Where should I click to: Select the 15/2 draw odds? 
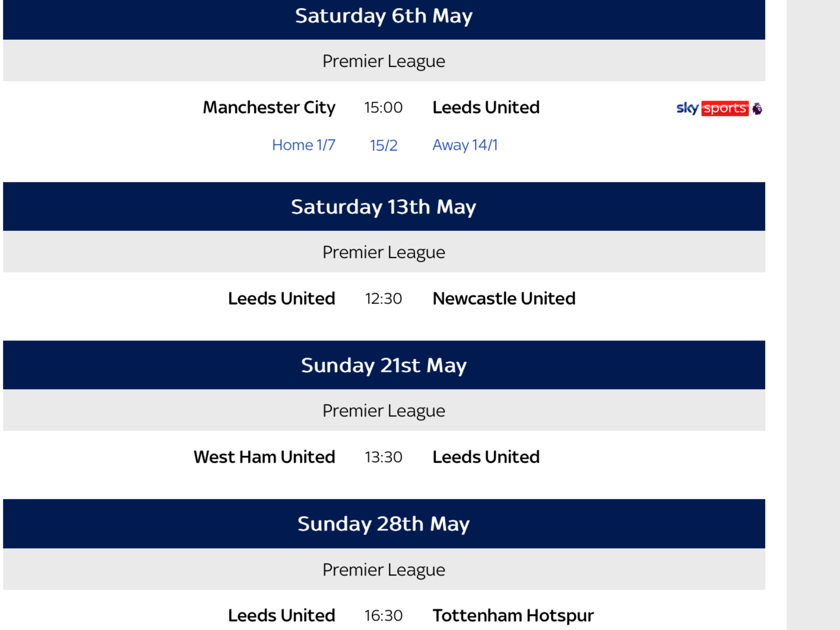[383, 145]
